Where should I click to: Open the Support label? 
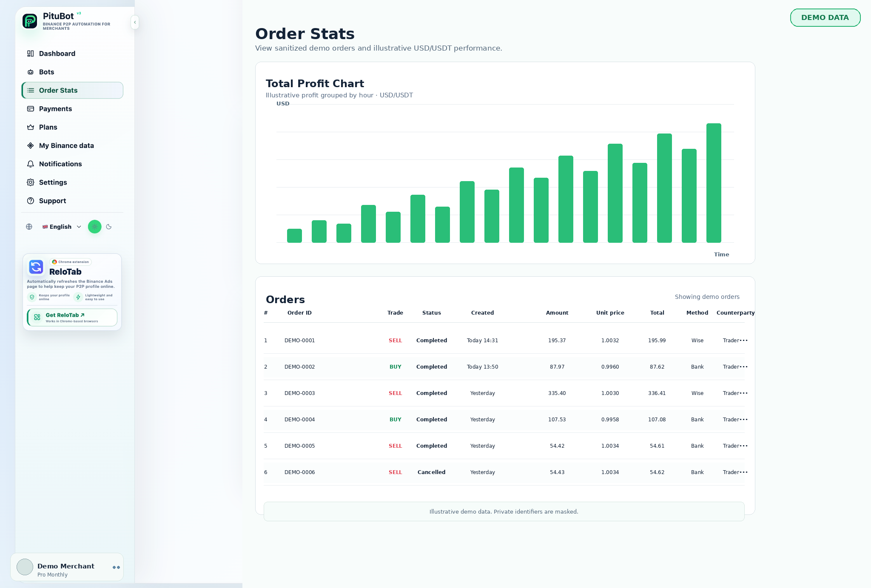52,201
